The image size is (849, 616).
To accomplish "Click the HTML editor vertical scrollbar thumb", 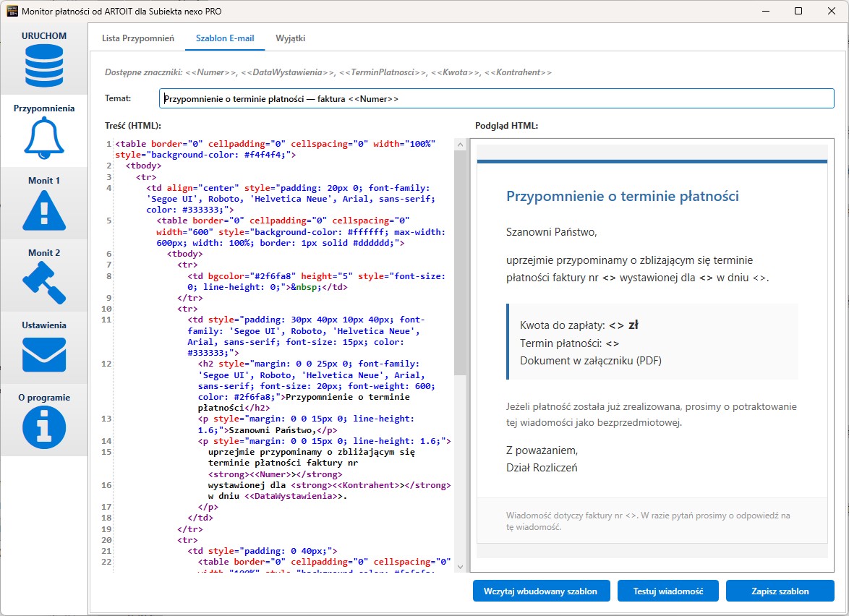I will [x=460, y=263].
